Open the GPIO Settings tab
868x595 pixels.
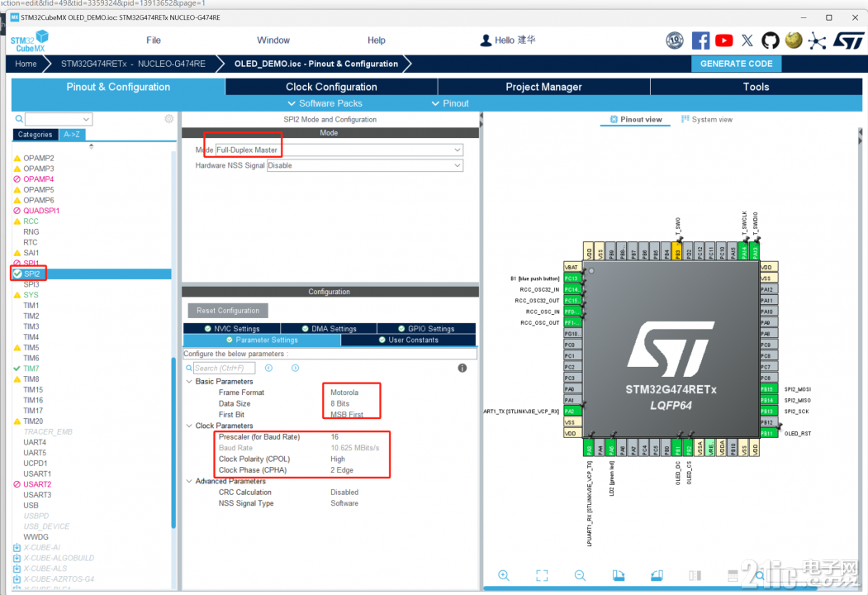click(426, 329)
